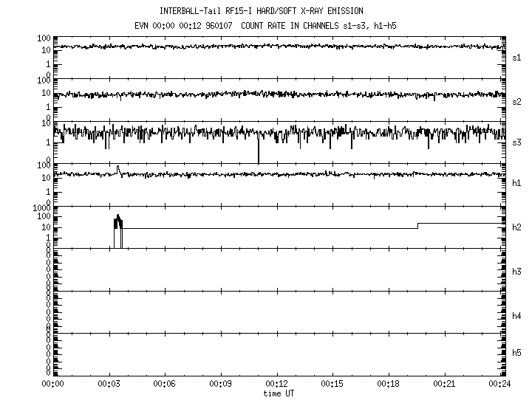Click the step increase in h2 trace

pyautogui.click(x=418, y=225)
